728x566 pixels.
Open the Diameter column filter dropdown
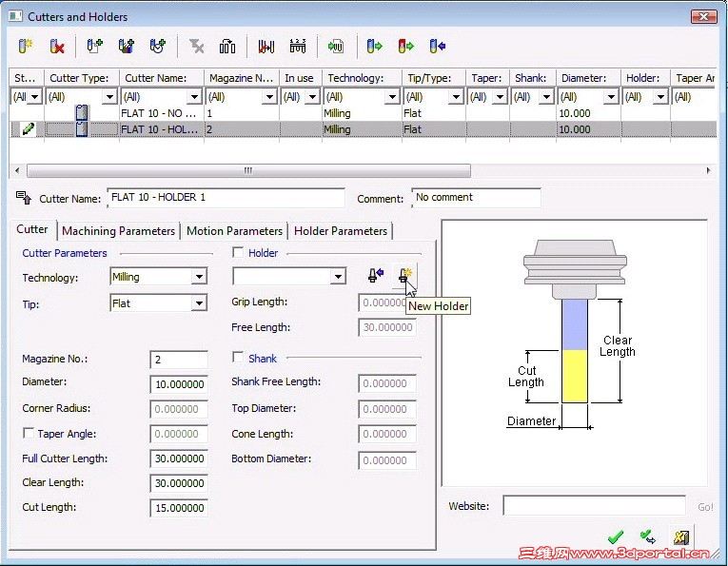612,96
